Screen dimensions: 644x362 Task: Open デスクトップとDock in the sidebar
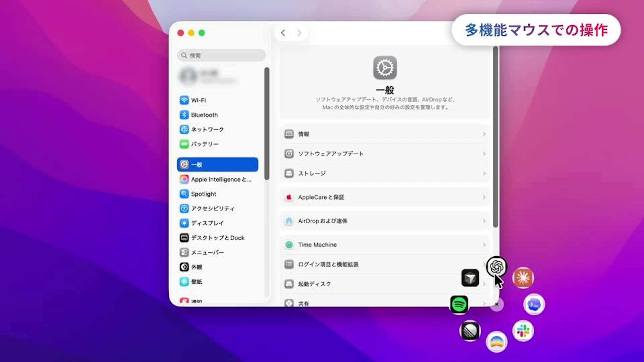(x=218, y=238)
